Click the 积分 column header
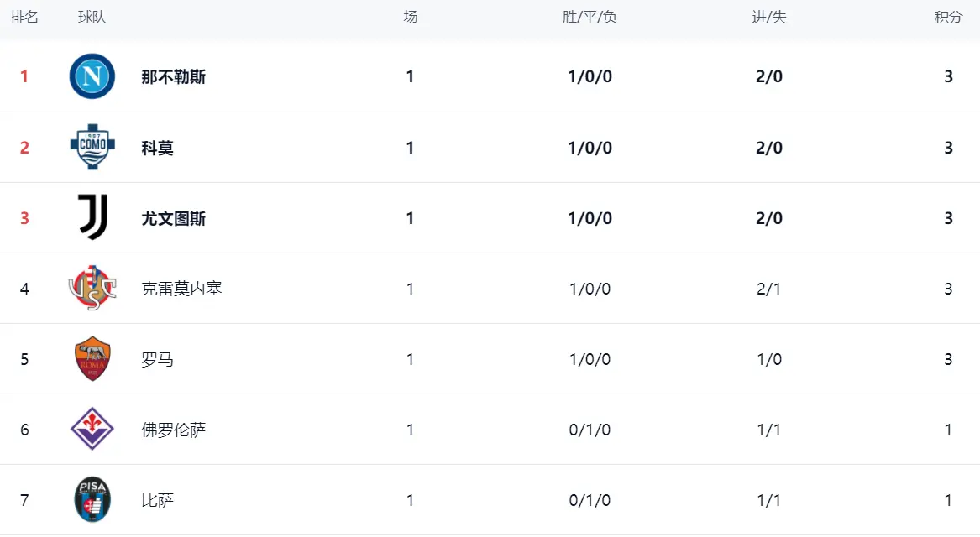 (x=948, y=18)
